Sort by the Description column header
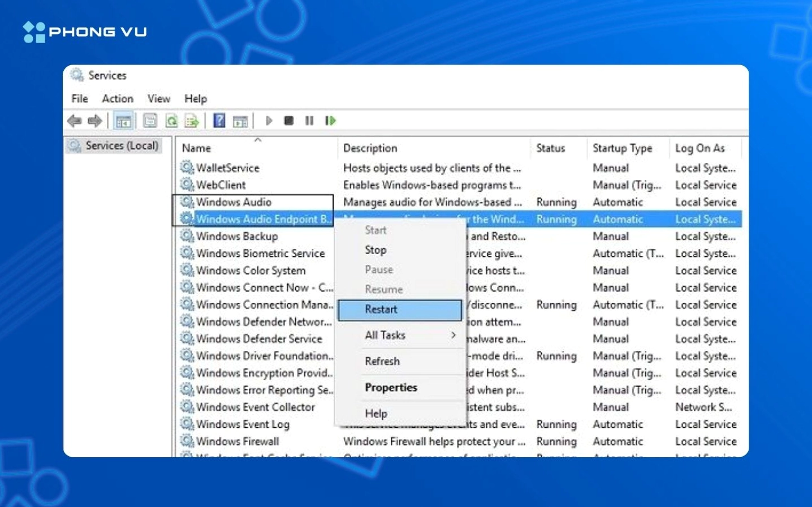Viewport: 812px width, 507px height. tap(370, 148)
